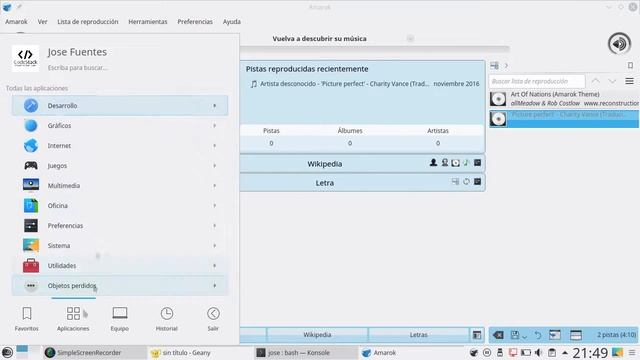Reload lyrics in the Letra applet
640x360 pixels.
point(466,182)
